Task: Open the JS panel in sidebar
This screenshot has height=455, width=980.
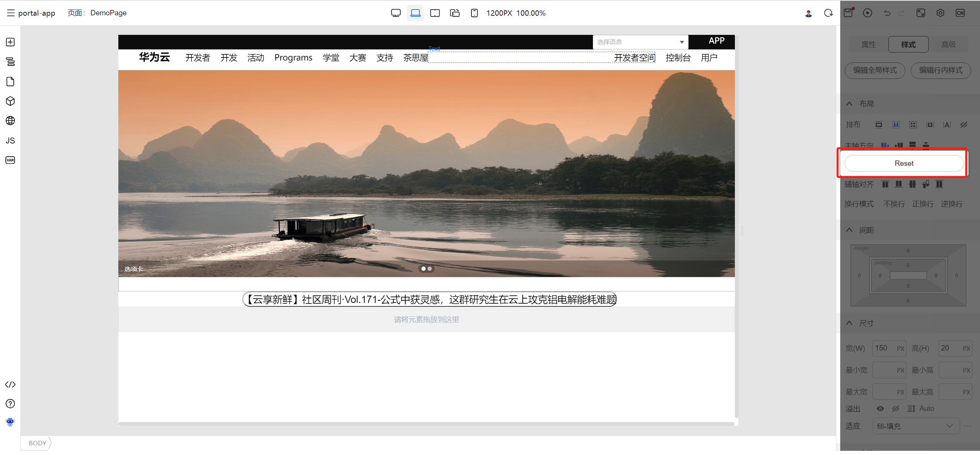Action: tap(10, 141)
